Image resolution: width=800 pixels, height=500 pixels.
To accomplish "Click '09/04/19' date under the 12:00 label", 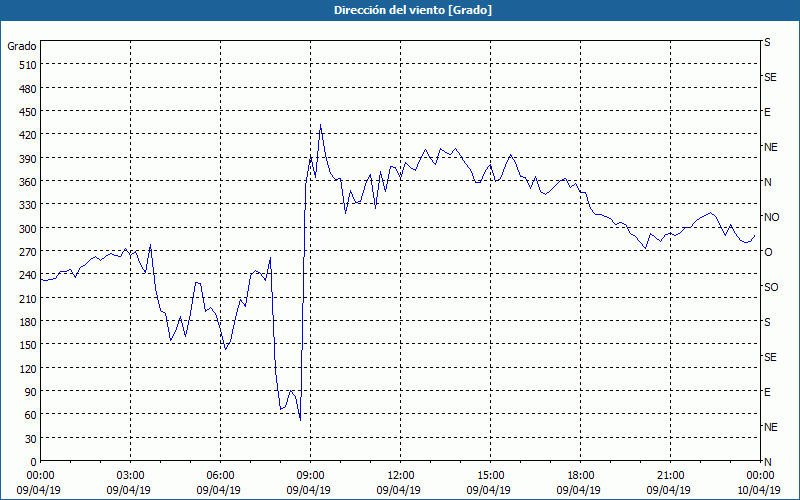I will (398, 490).
